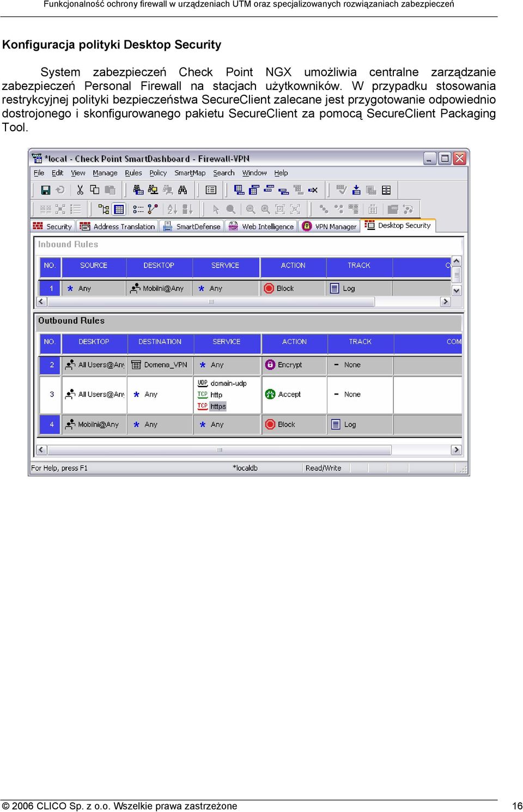Click Inbound Rules vertical scroll up arrow
Screen dimensions: 523x812
click(x=457, y=260)
